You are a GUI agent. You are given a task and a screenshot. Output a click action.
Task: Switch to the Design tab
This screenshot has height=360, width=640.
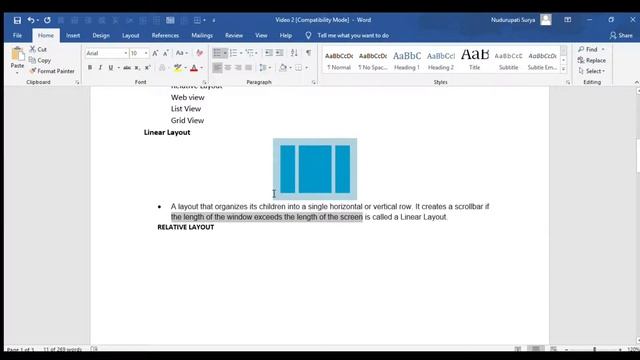pyautogui.click(x=101, y=36)
